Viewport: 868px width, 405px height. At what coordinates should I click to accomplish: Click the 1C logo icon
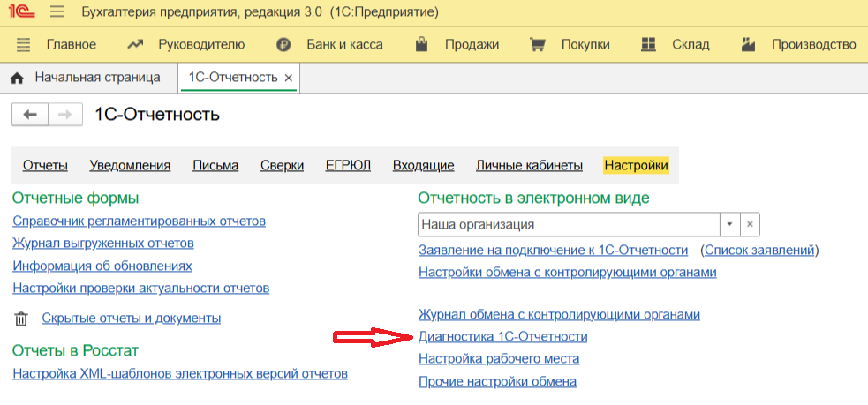tap(21, 13)
